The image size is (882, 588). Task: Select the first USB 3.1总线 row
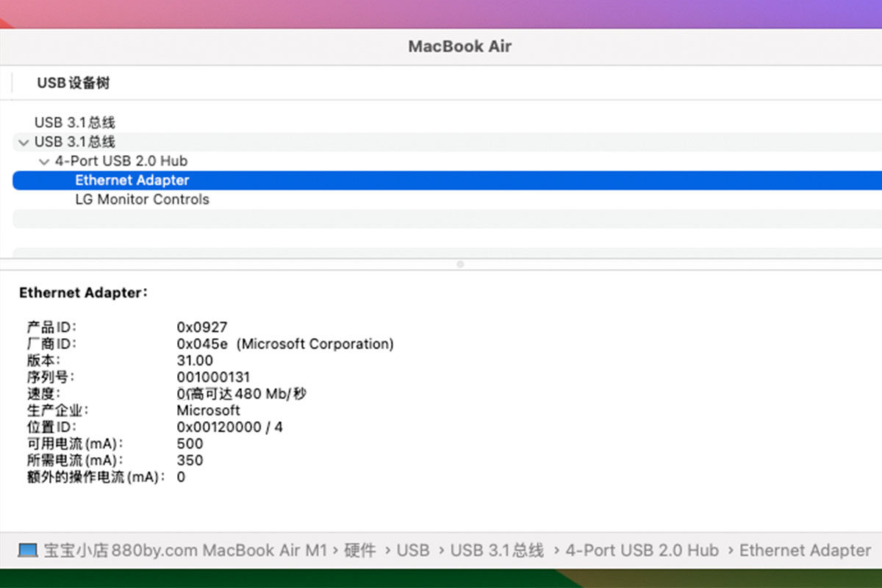pos(447,123)
